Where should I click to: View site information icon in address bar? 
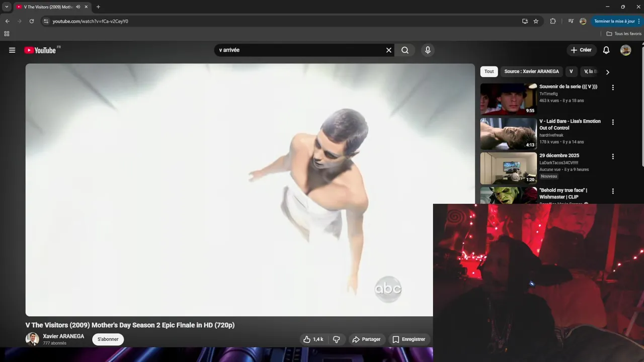(46, 21)
